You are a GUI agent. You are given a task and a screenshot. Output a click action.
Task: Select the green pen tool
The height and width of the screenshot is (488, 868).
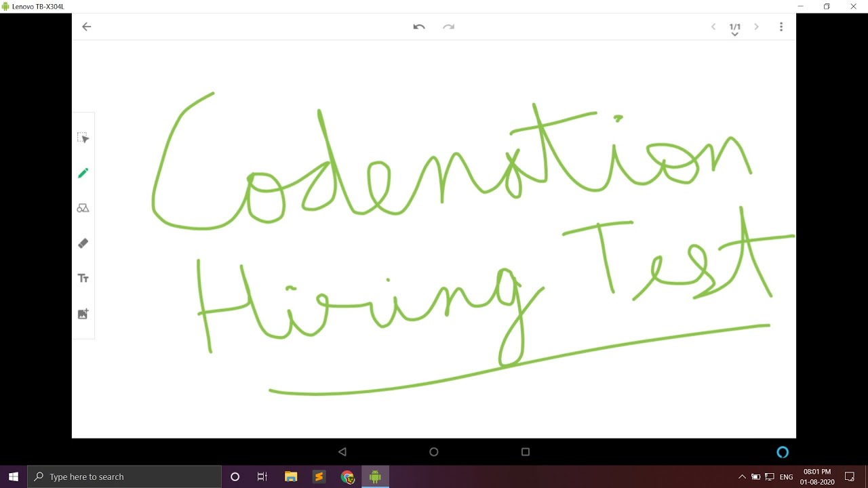coord(83,174)
